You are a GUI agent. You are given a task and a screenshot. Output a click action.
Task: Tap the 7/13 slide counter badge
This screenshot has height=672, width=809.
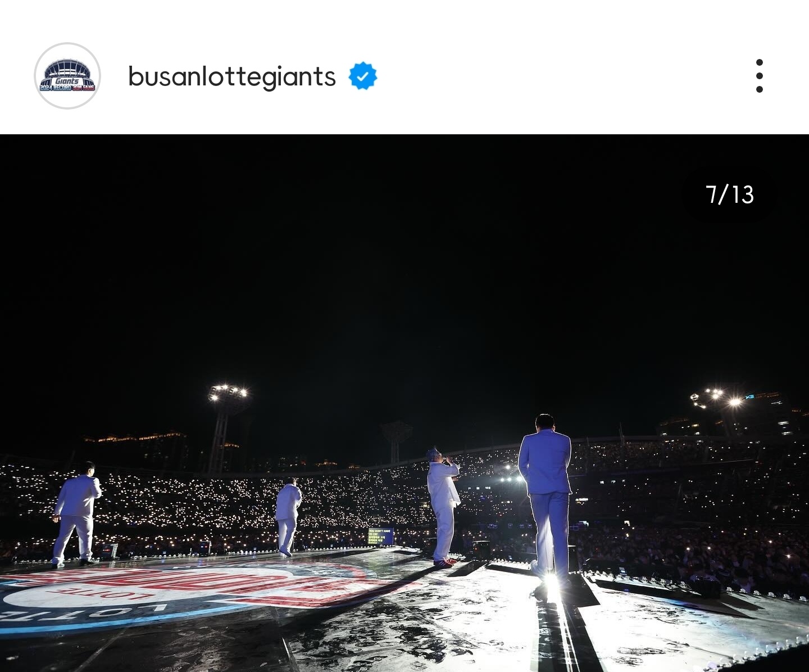[x=729, y=194]
